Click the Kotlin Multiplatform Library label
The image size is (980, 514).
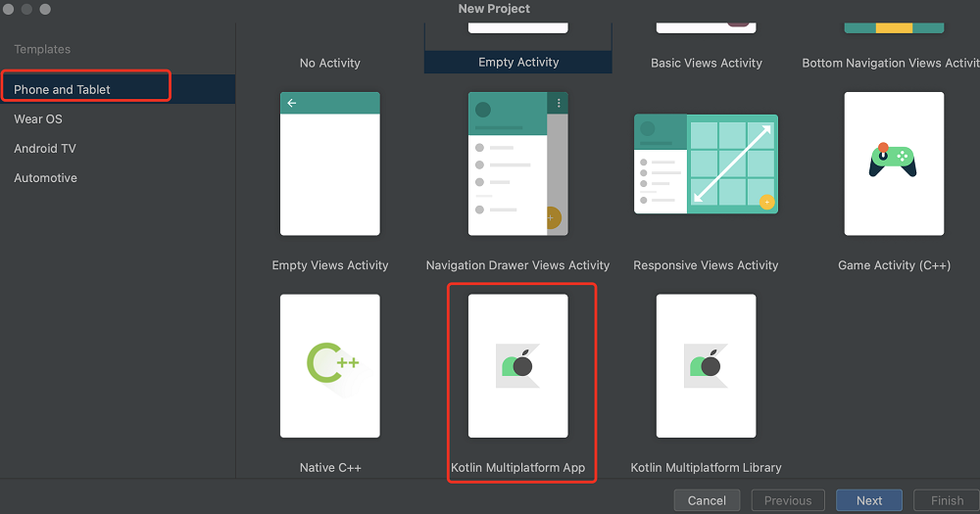tap(707, 468)
